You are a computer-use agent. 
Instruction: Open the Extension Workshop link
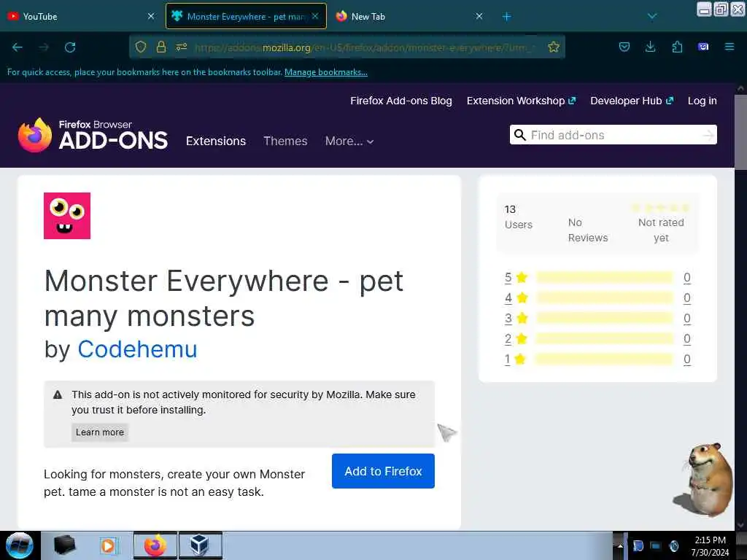[521, 101]
